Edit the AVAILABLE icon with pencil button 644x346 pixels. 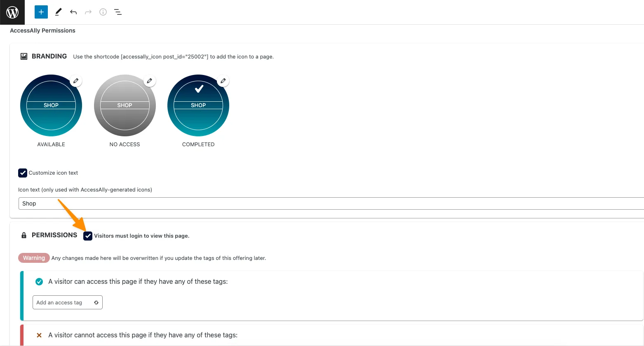(76, 81)
